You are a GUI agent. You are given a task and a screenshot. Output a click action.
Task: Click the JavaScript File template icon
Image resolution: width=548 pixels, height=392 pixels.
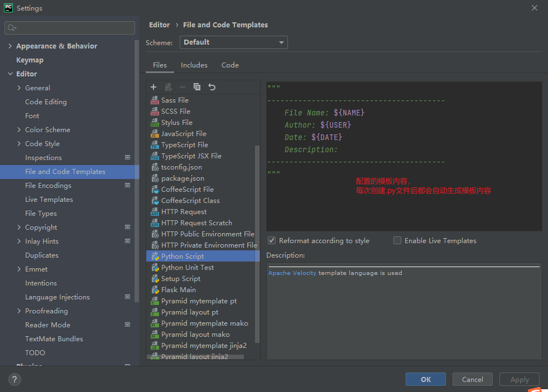coord(155,134)
